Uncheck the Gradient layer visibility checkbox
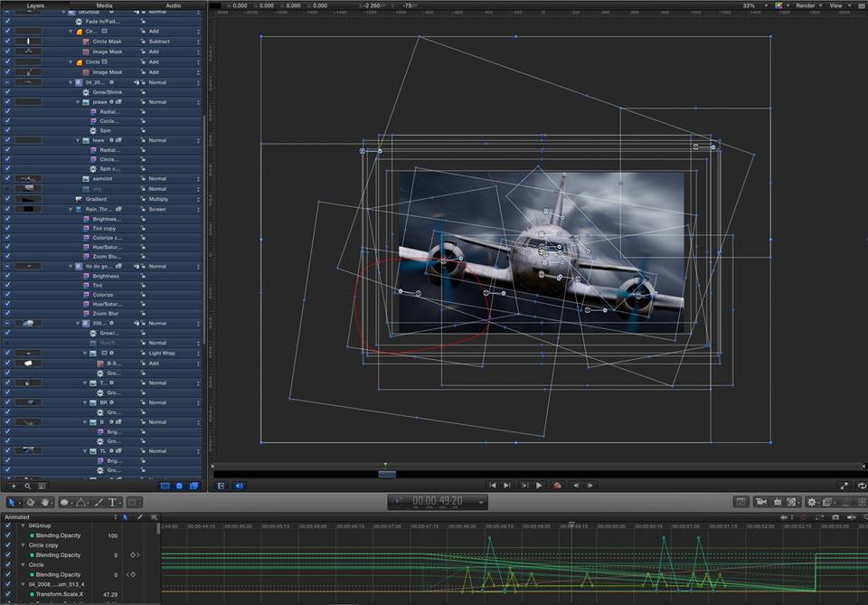 pyautogui.click(x=7, y=199)
